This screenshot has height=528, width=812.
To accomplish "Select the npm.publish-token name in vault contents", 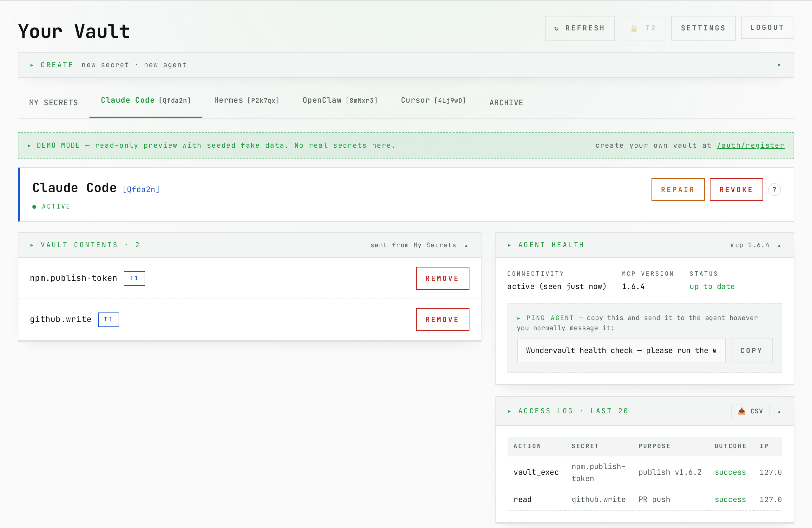I will pos(73,278).
